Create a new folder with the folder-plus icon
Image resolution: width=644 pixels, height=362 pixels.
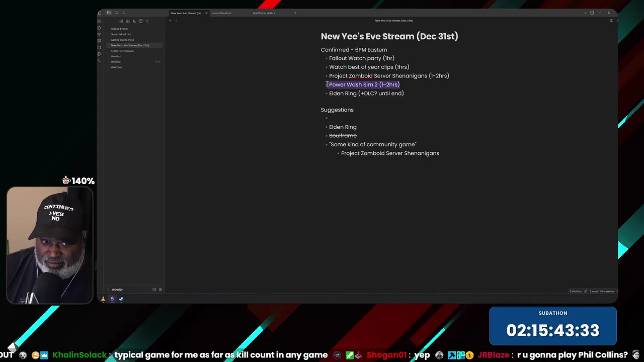[x=127, y=21]
